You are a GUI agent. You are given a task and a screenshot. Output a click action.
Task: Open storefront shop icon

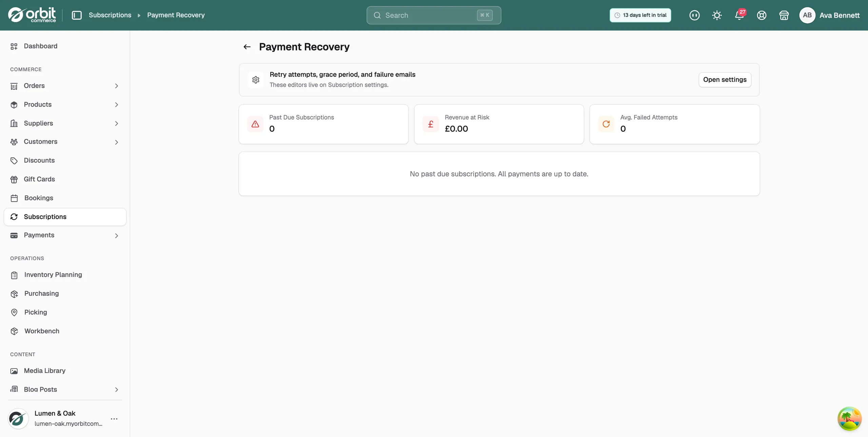[784, 15]
